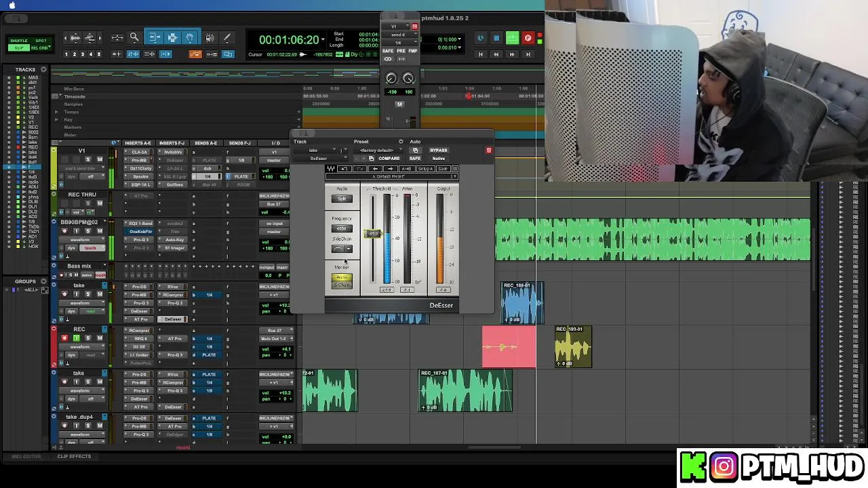The height and width of the screenshot is (488, 868).
Task: Click the DeEsser Threshold slider handle
Action: coord(373,234)
